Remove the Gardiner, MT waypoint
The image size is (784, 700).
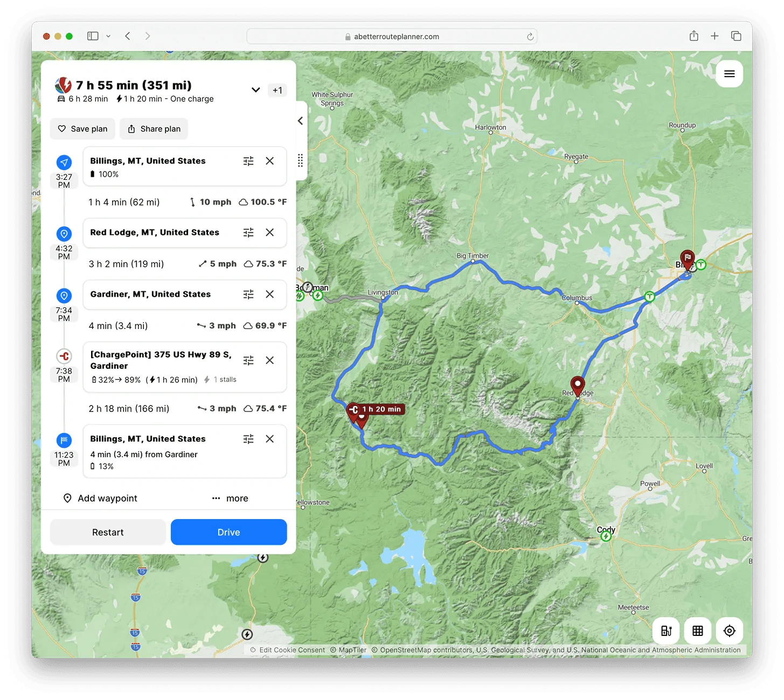pyautogui.click(x=270, y=295)
